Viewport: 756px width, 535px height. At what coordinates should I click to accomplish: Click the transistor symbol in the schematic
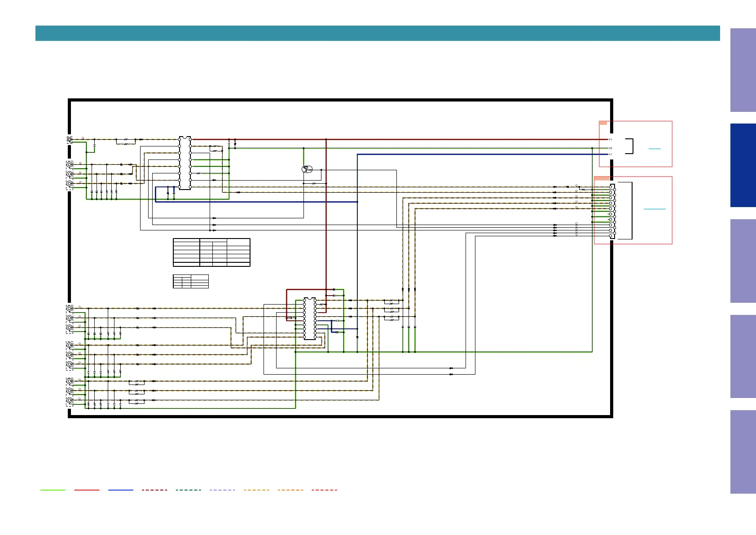307,169
